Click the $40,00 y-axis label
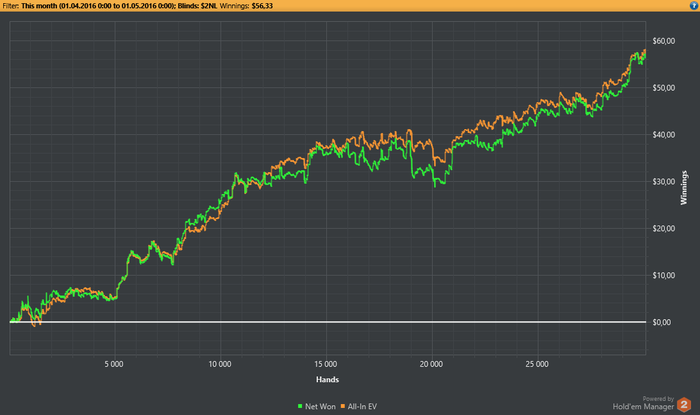 pos(663,135)
